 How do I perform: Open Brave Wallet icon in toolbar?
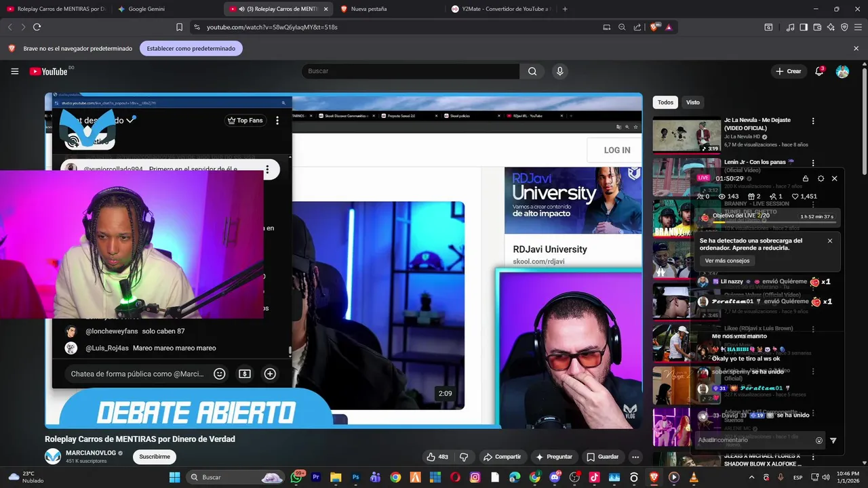click(817, 27)
